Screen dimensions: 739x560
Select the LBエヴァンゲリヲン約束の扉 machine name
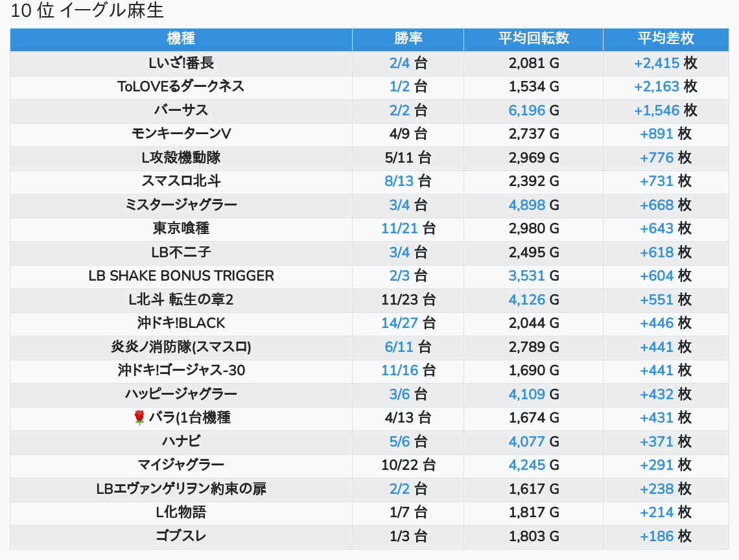pos(181,489)
